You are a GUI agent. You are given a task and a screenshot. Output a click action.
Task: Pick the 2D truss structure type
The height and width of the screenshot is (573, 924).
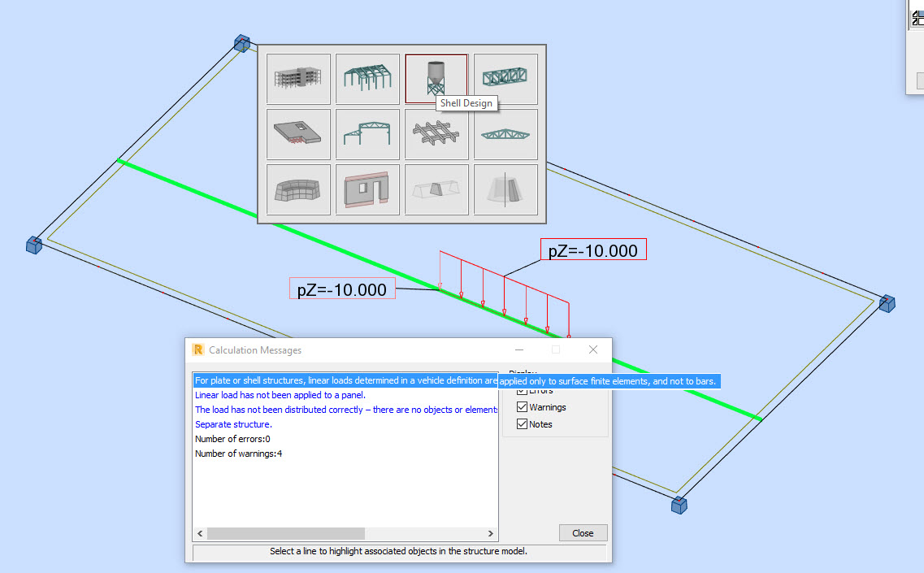(x=505, y=133)
